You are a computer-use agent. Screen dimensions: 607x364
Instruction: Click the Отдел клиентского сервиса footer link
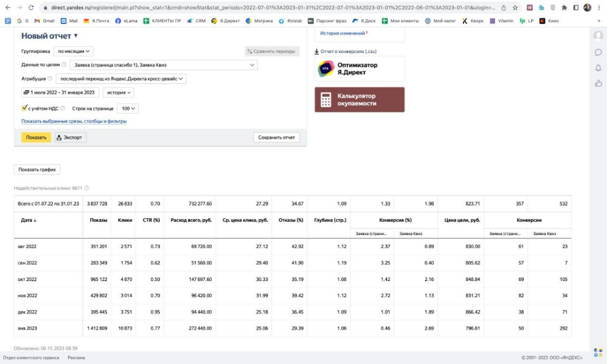coord(31,357)
